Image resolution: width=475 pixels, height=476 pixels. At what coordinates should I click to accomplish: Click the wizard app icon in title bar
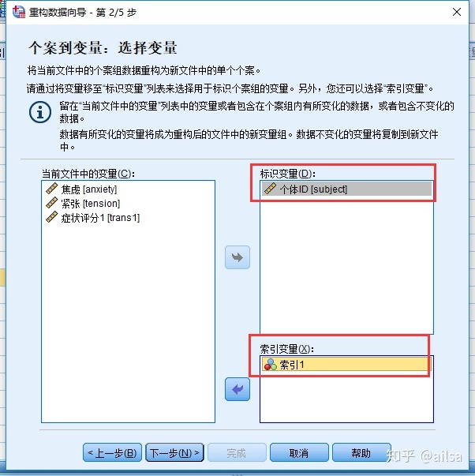point(19,12)
